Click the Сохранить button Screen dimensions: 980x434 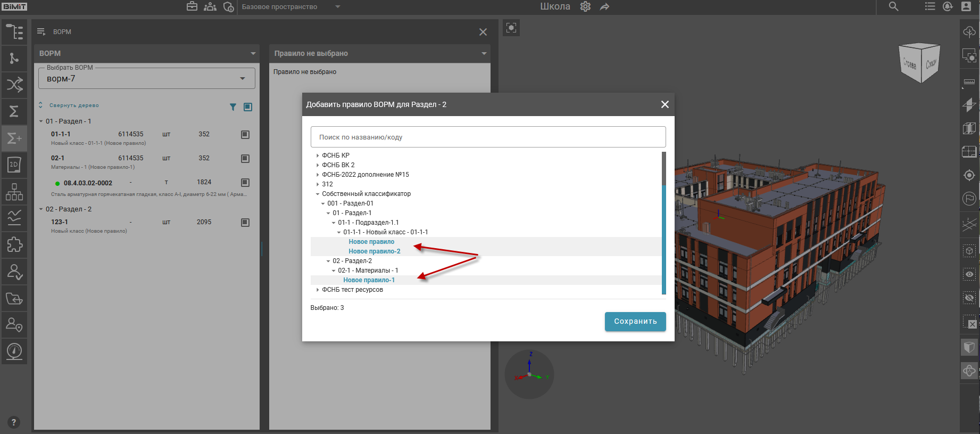[635, 322]
